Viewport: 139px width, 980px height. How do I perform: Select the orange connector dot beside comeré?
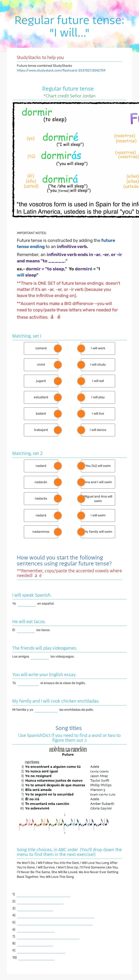58,348
